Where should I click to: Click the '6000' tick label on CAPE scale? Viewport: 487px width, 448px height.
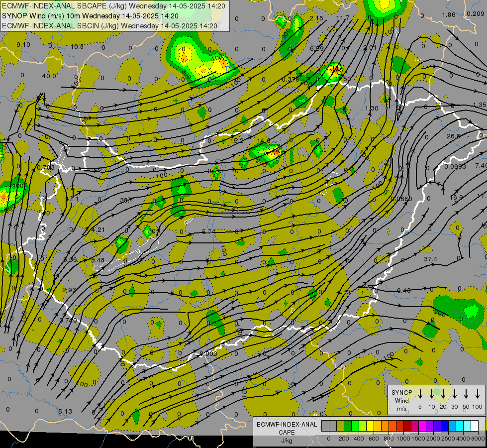(x=478, y=439)
